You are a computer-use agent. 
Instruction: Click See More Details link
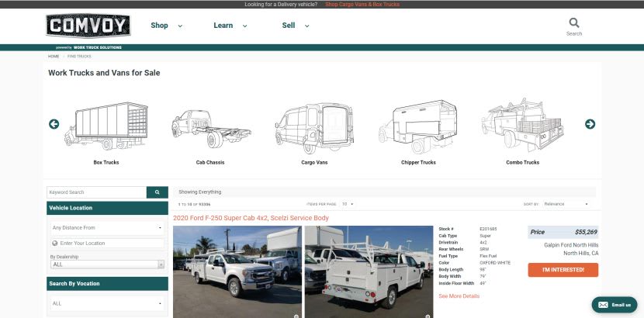(x=459, y=296)
